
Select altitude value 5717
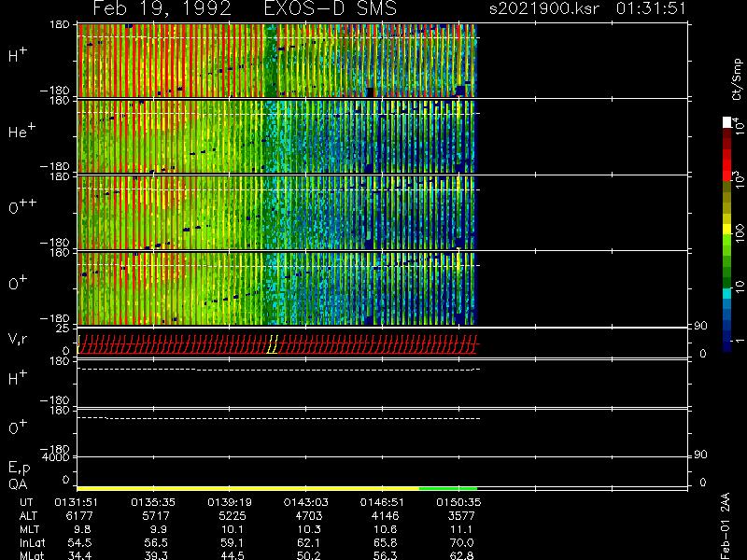click(156, 516)
